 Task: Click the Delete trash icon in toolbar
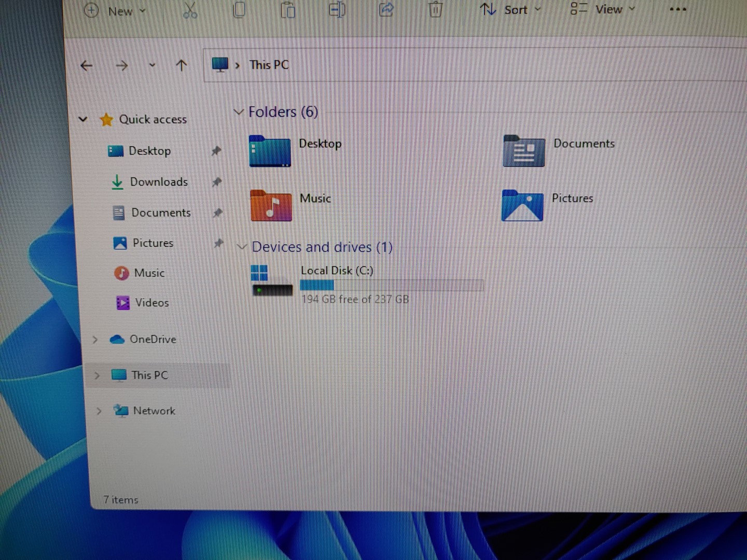[x=435, y=9]
